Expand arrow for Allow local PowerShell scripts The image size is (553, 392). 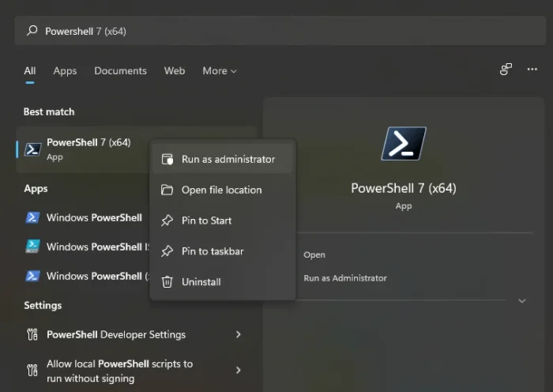click(239, 370)
